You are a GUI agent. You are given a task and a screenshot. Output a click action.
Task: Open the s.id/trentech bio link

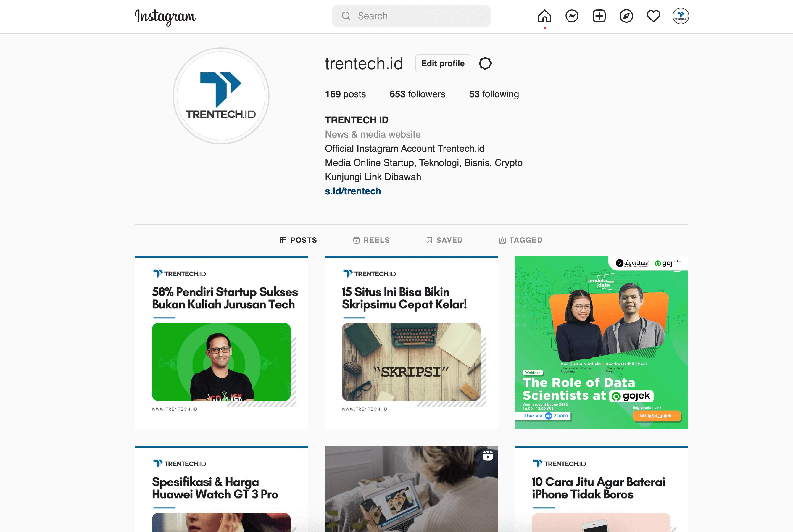(352, 191)
